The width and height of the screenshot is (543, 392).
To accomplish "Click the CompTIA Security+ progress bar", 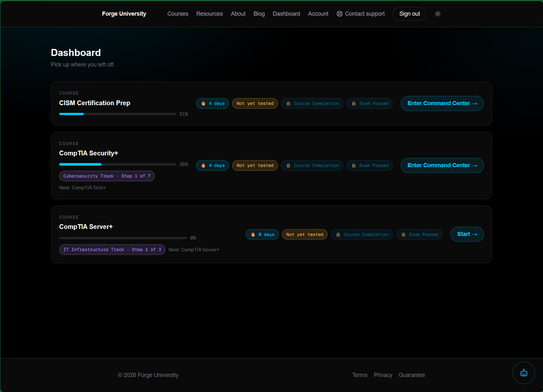I will click(x=118, y=164).
